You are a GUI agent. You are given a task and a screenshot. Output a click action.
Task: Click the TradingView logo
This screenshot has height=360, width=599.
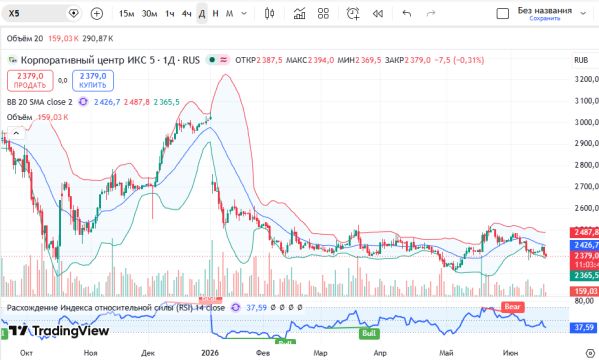(x=58, y=331)
